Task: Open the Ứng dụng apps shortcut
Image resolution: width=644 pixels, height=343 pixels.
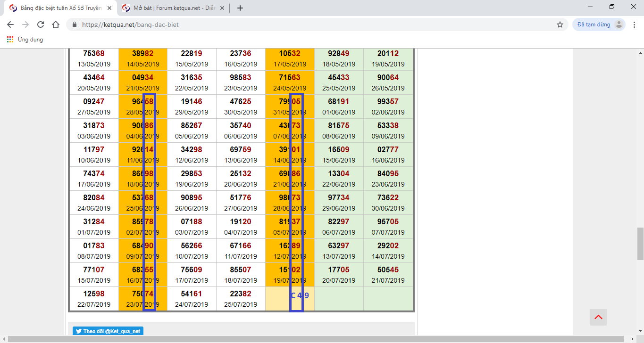Action: [25, 40]
